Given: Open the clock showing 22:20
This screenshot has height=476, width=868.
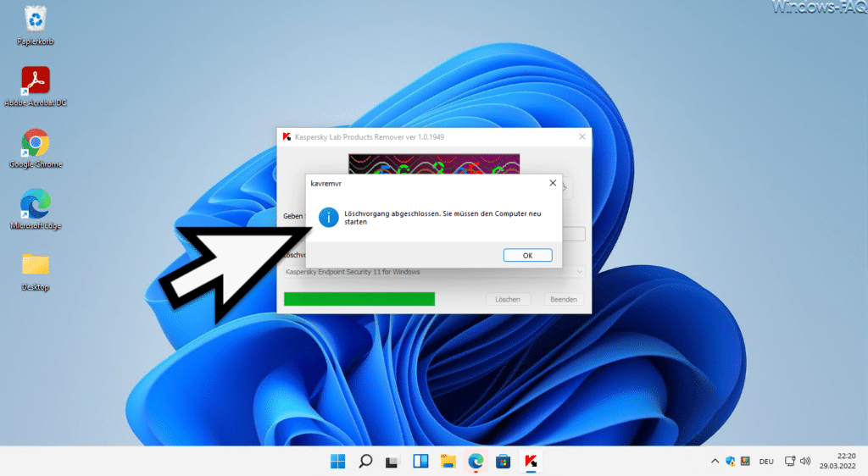Looking at the screenshot, I should tap(837, 461).
